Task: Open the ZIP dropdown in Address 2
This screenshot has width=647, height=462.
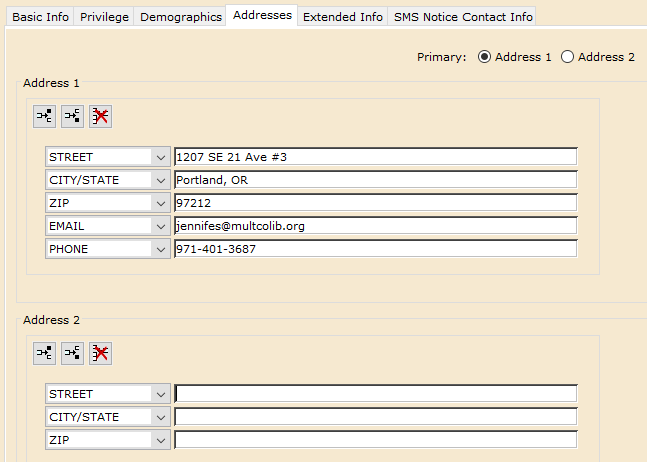Action: 160,440
